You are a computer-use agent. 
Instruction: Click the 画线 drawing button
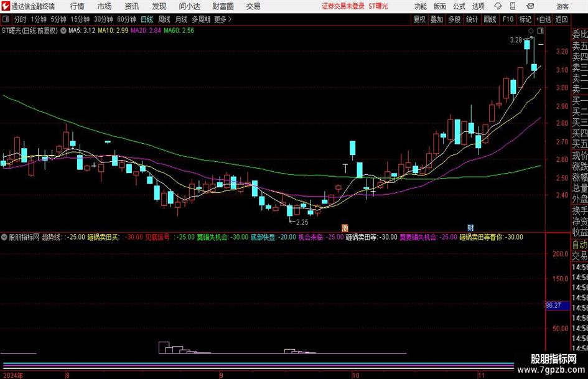(490, 19)
